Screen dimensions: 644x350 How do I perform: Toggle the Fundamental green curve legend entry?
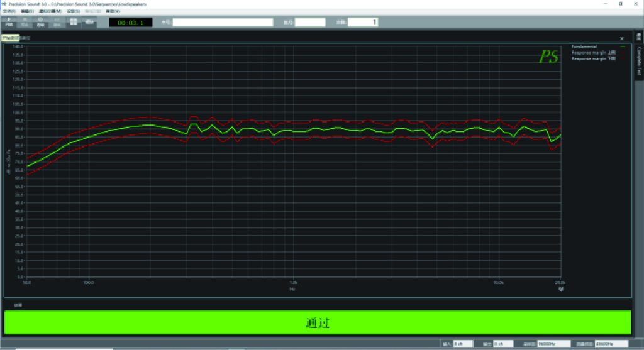(598, 46)
